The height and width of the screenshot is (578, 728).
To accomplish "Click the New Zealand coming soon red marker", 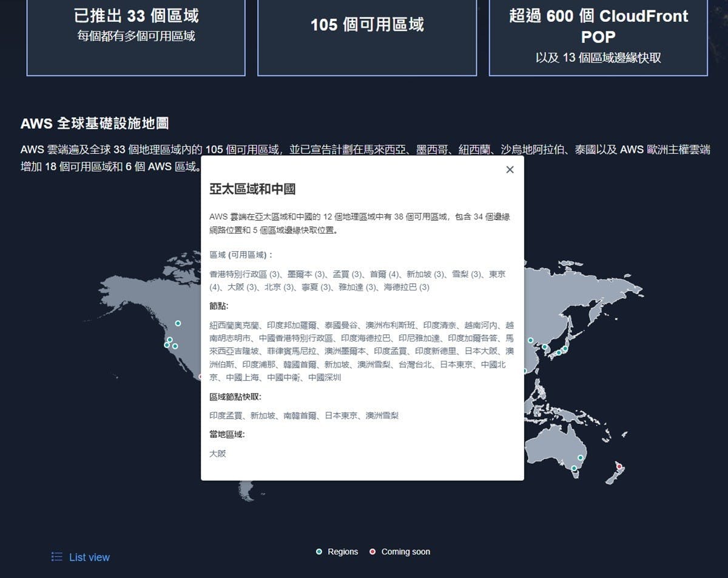I will pos(619,466).
